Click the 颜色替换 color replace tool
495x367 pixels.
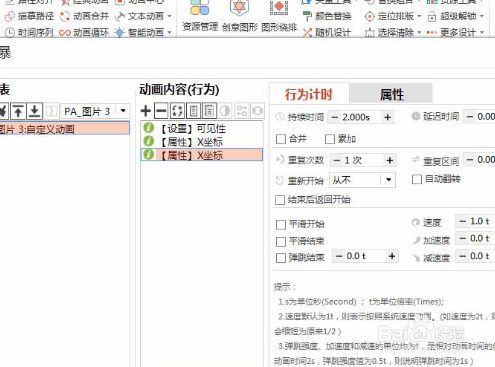(x=327, y=16)
